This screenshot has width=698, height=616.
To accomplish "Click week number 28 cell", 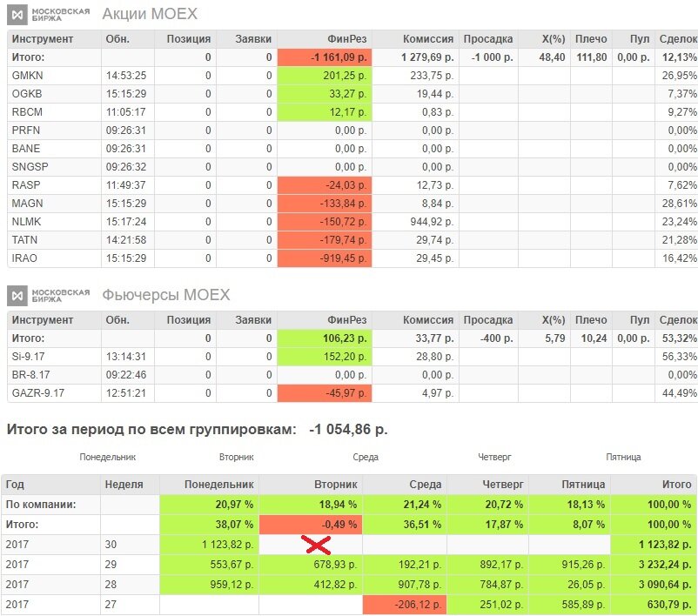I will click(x=130, y=585).
